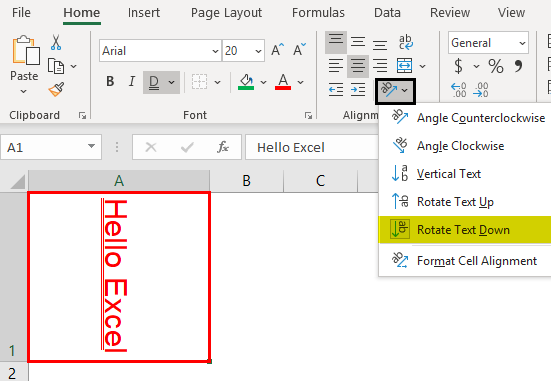The image size is (551, 381).
Task: Click Merge and Center icon
Action: (x=404, y=66)
